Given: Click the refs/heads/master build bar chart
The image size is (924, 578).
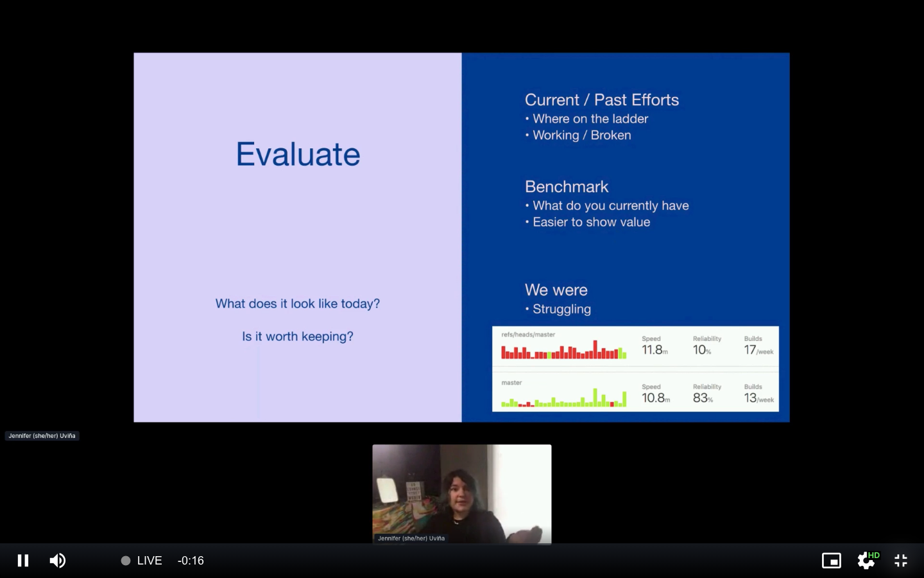Looking at the screenshot, I should click(x=563, y=351).
